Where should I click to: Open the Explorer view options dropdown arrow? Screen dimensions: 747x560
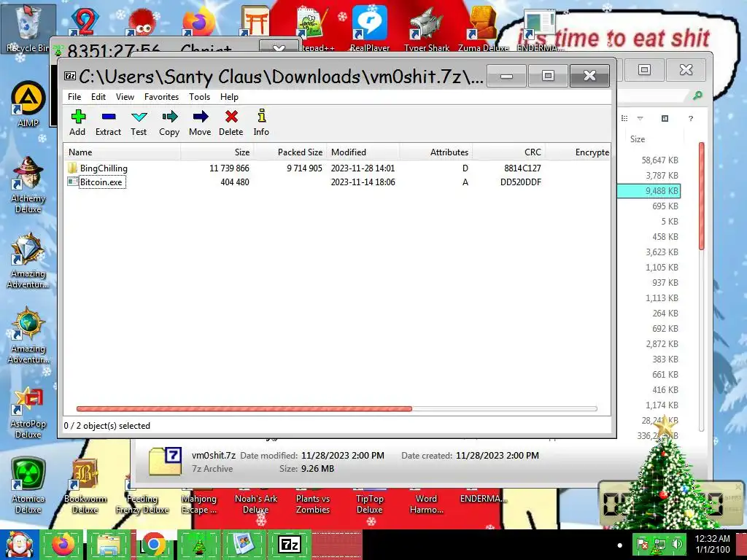tap(640, 118)
